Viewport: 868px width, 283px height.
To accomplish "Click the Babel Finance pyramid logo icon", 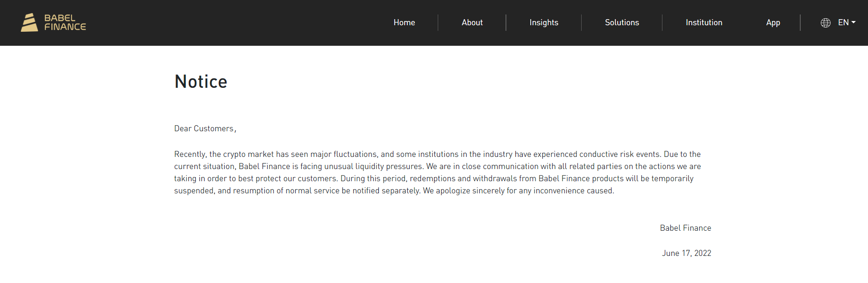I will [29, 22].
